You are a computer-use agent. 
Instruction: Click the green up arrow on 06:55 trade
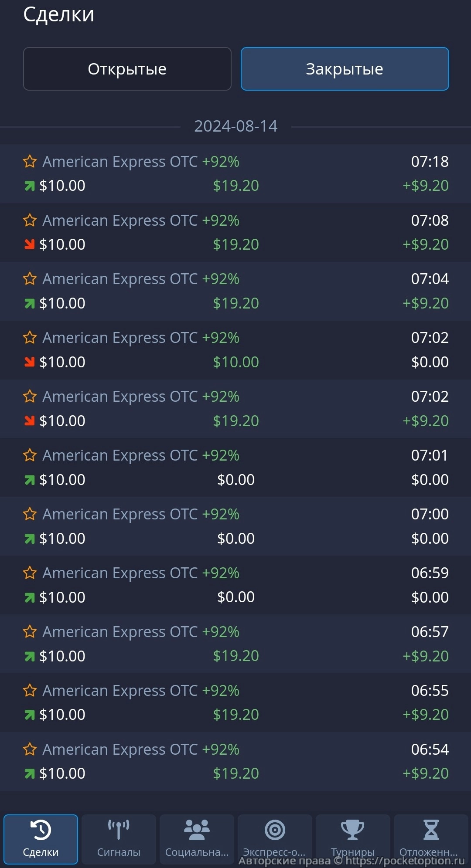coord(29,715)
